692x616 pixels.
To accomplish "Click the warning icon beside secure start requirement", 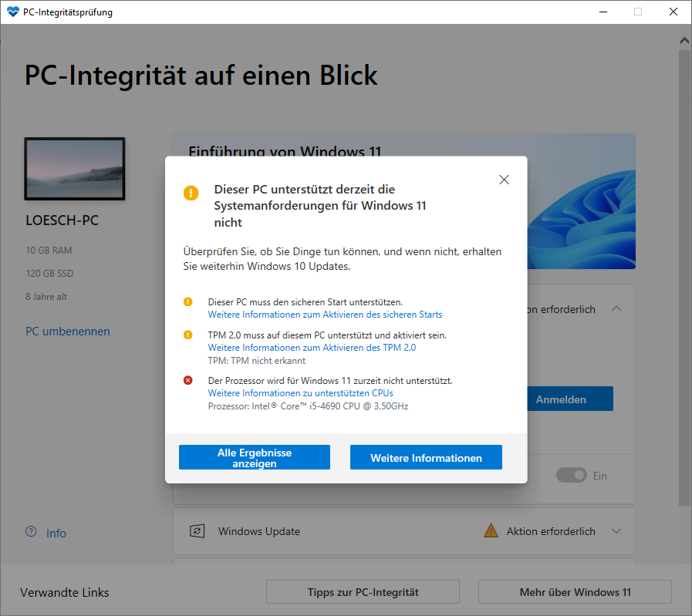I will (x=187, y=302).
